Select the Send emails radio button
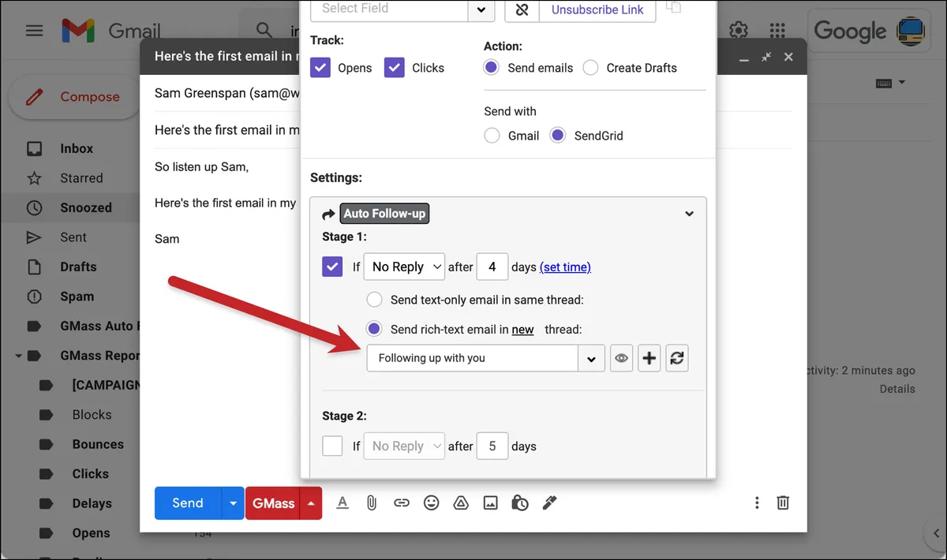 pyautogui.click(x=492, y=68)
